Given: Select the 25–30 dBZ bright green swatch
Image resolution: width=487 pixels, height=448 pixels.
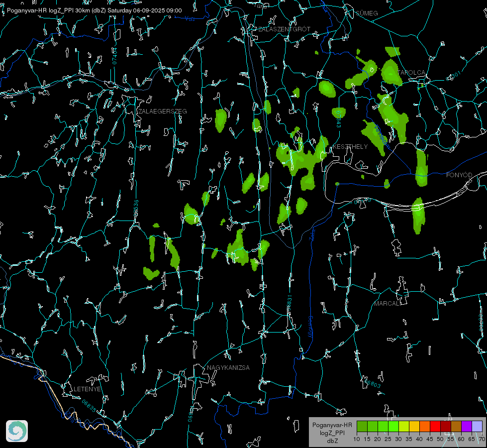Looking at the screenshot, I should click(393, 426).
